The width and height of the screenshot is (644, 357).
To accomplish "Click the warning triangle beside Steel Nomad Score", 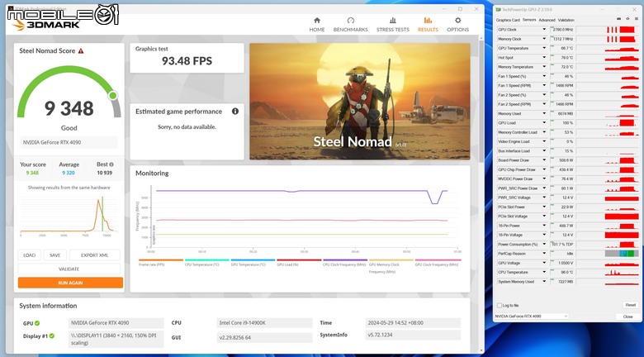I will [x=81, y=51].
